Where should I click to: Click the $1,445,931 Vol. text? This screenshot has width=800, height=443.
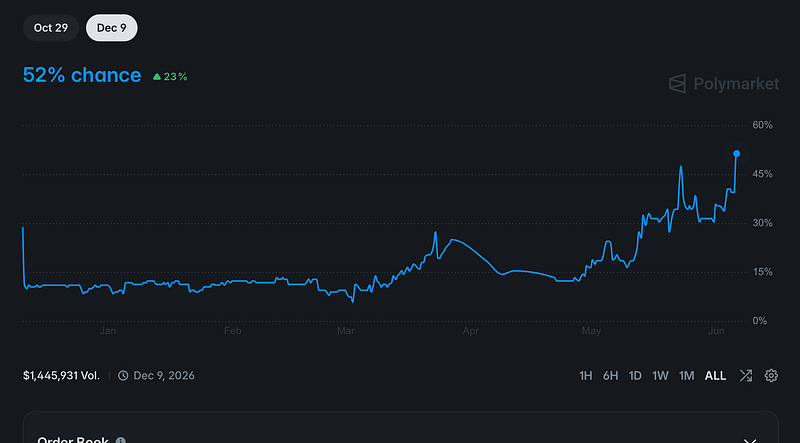click(61, 376)
